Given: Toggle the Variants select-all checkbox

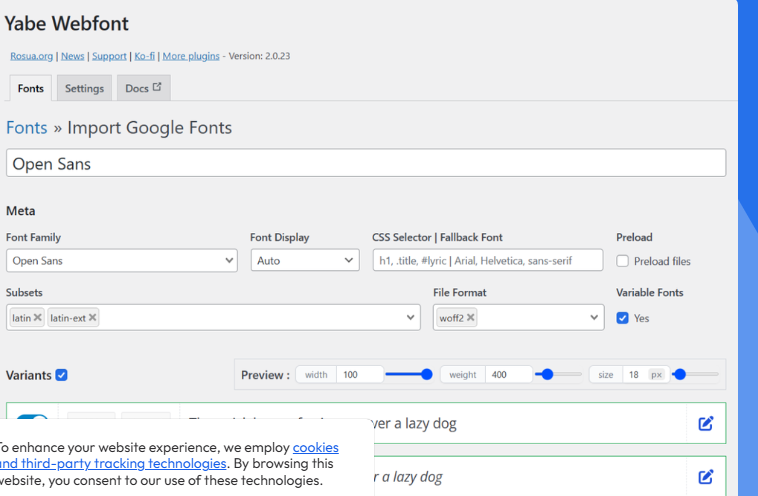Looking at the screenshot, I should 61,375.
